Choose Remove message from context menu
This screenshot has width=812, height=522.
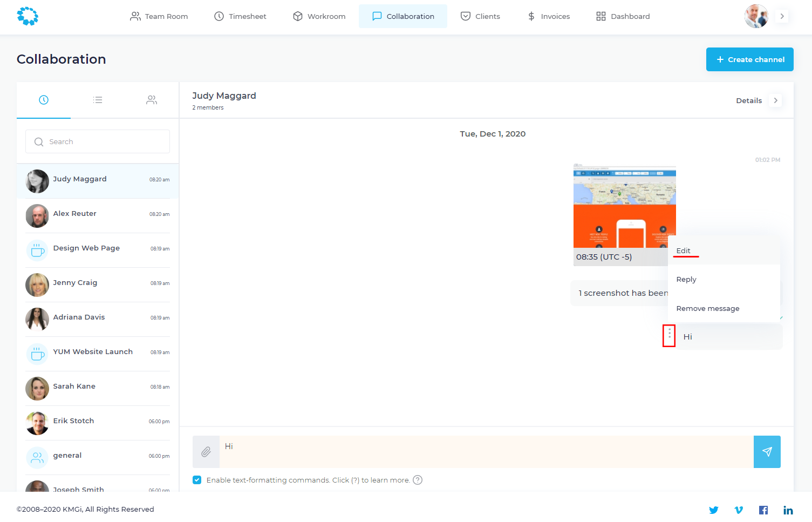pyautogui.click(x=707, y=308)
